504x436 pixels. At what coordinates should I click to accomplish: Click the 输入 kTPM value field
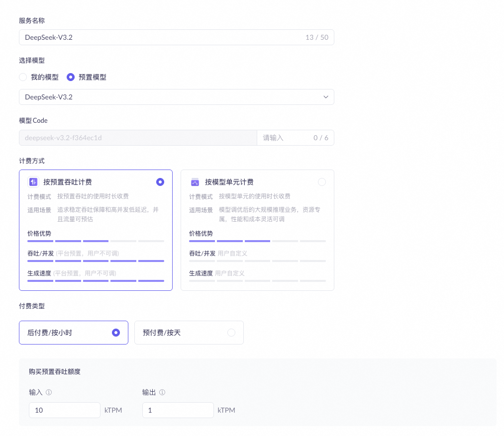[x=65, y=410]
